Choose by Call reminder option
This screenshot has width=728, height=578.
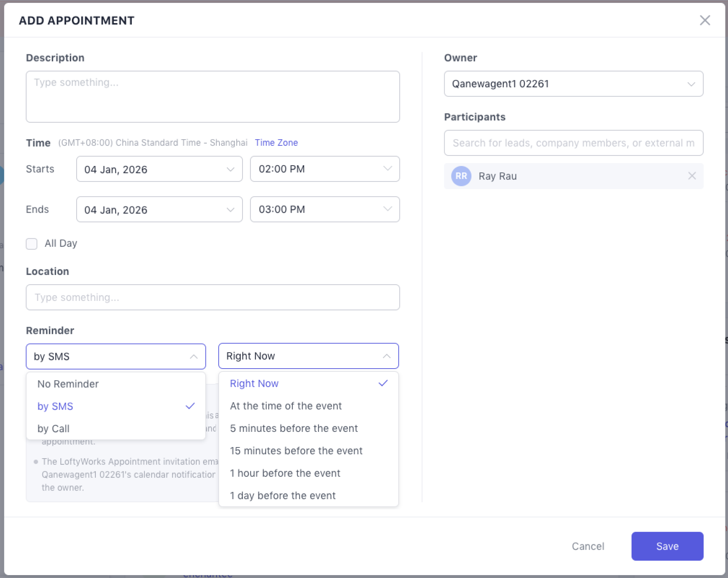click(53, 429)
